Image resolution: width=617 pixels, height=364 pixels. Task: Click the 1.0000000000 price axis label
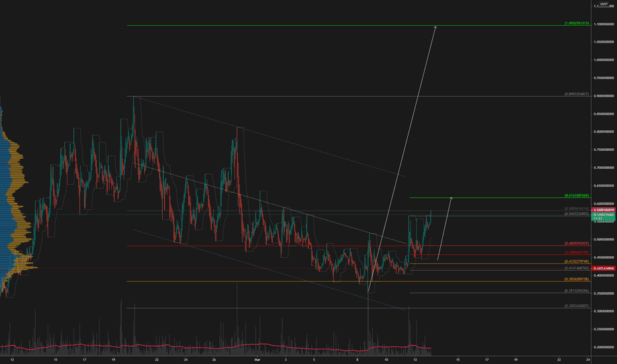click(x=604, y=60)
